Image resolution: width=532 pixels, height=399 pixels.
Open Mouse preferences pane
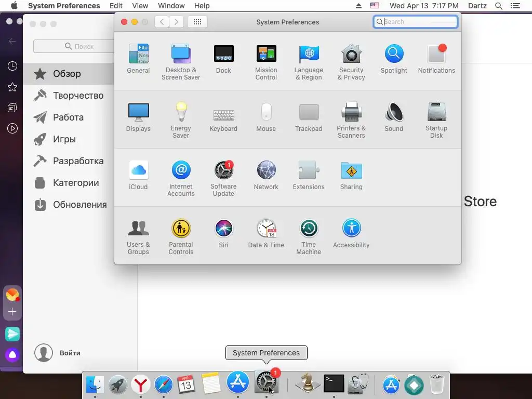point(267,117)
